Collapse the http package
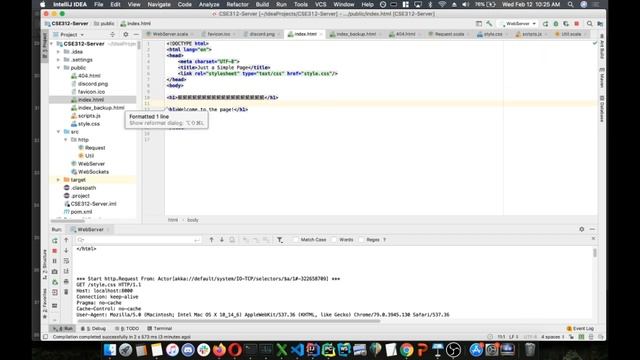Image resolution: width=640 pixels, height=360 pixels. point(66,140)
